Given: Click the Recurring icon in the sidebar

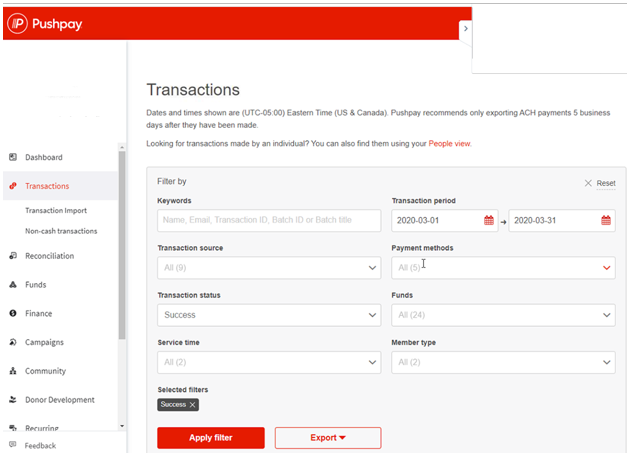Looking at the screenshot, I should coord(13,427).
